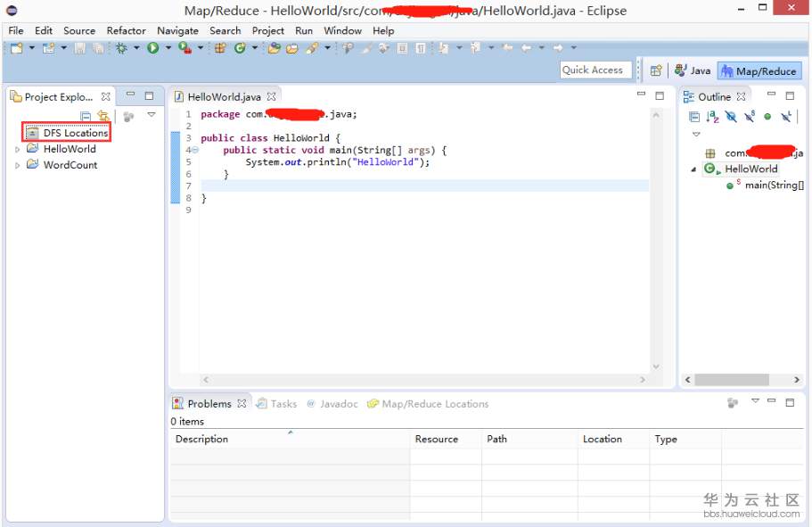This screenshot has height=527, width=812.
Task: Open the New Java Class dropdown arrow
Action: point(255,47)
